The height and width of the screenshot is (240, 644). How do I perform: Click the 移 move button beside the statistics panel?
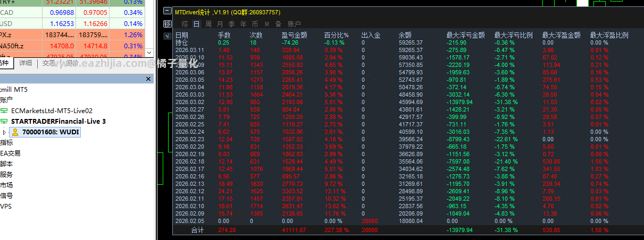pos(168,24)
